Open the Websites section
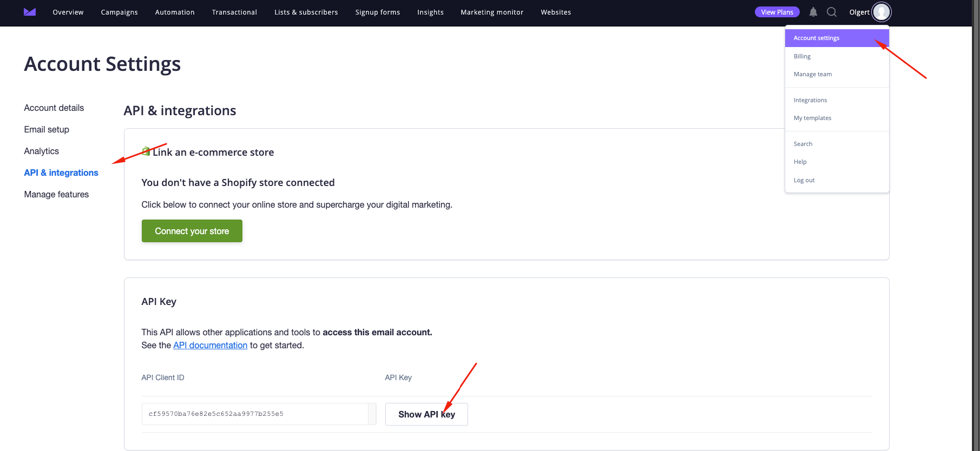 point(556,12)
